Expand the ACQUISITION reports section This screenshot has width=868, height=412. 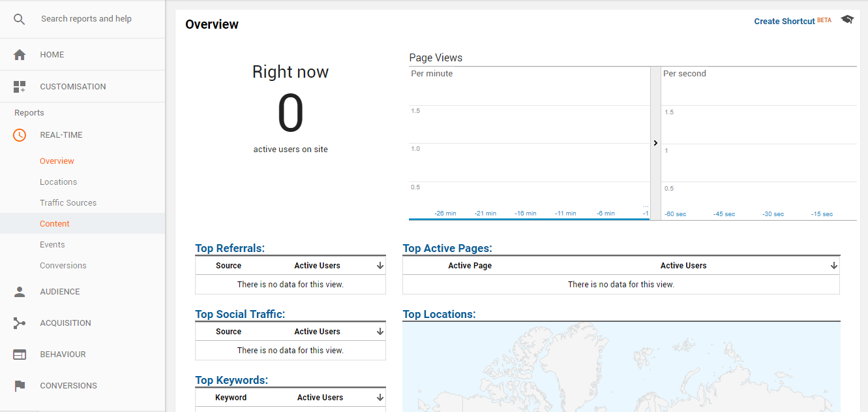tap(65, 323)
